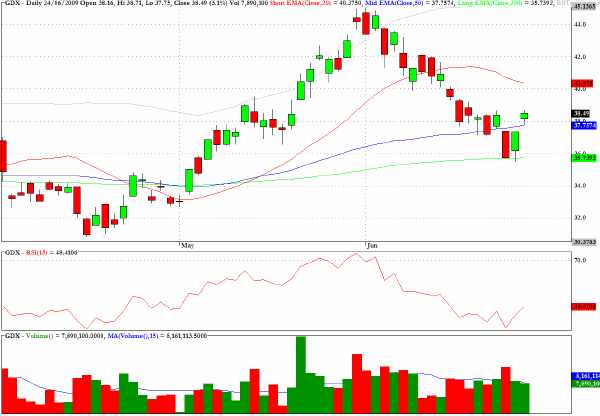Click the "GDX - Daily" title text
The image size is (600, 416).
point(21,3)
